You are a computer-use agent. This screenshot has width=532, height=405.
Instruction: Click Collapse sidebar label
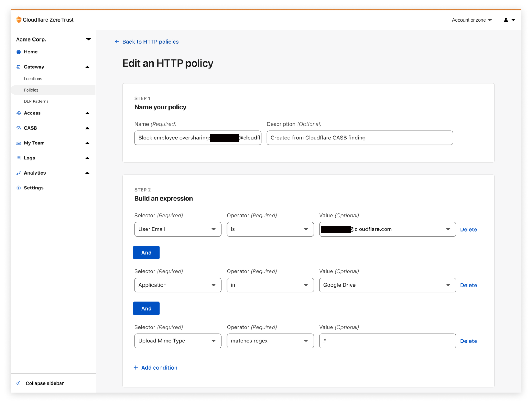coord(45,383)
